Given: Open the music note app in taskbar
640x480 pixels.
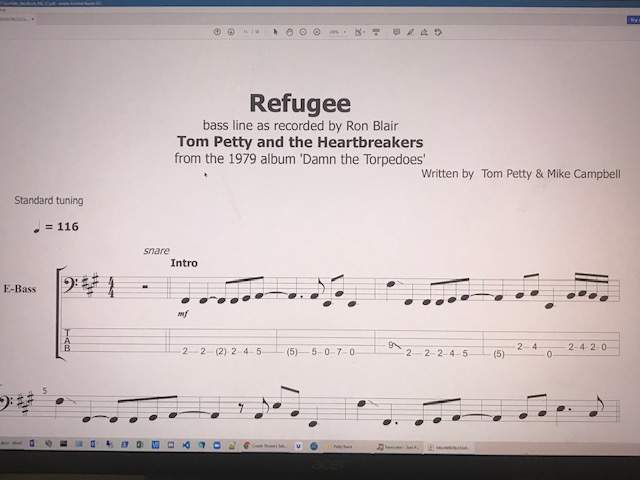Looking at the screenshot, I should [x=397, y=447].
